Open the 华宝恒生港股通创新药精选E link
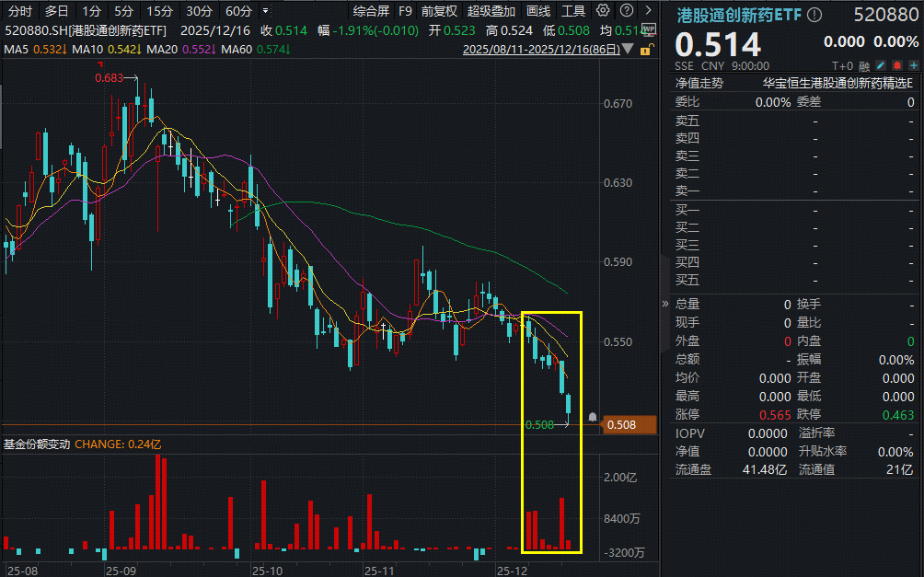924x577 pixels. pyautogui.click(x=837, y=83)
